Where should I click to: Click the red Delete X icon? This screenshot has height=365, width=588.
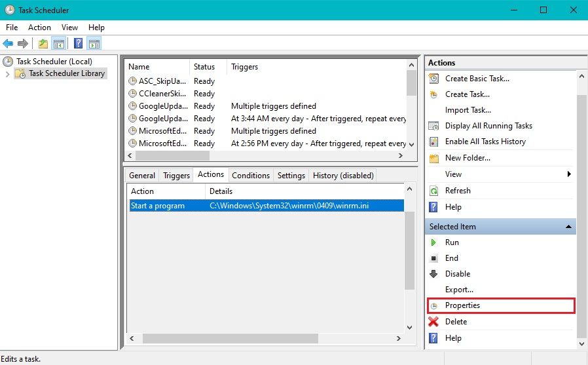point(433,322)
